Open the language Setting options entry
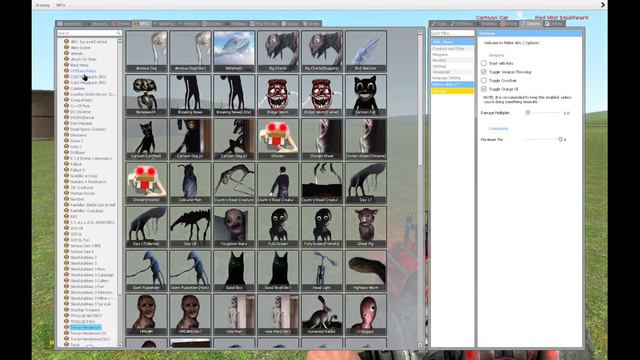The width and height of the screenshot is (640, 360). (x=453, y=78)
